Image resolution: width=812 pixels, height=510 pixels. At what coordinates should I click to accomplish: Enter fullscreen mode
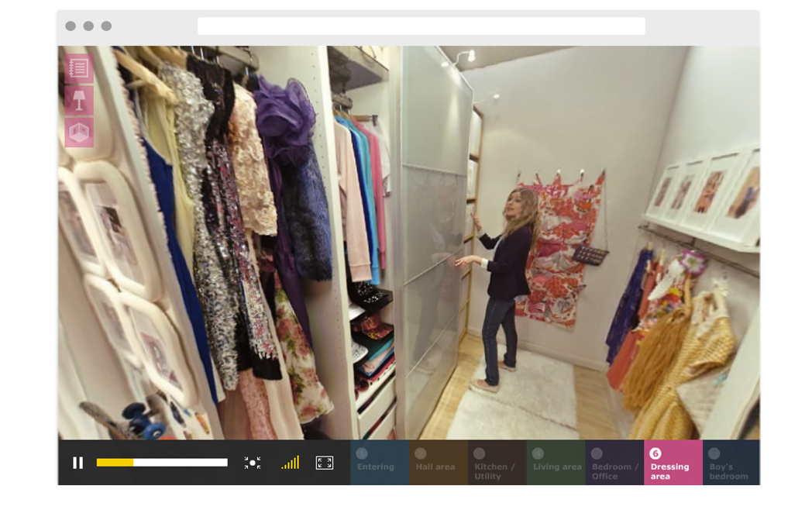pyautogui.click(x=325, y=463)
